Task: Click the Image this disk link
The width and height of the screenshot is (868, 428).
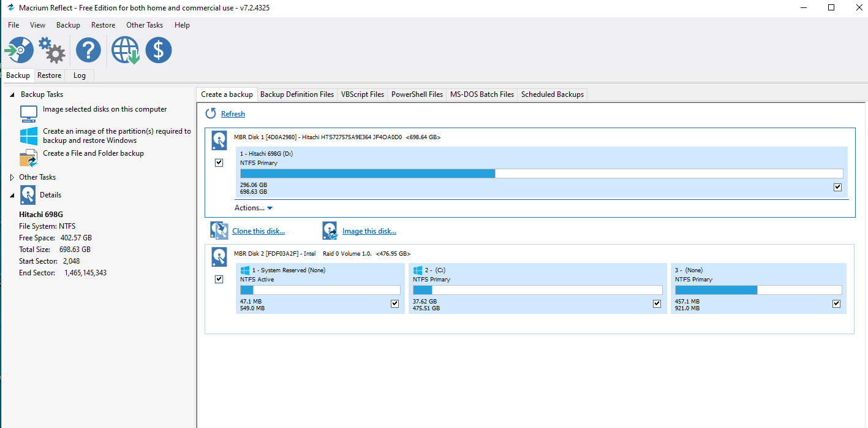Action: pos(369,231)
